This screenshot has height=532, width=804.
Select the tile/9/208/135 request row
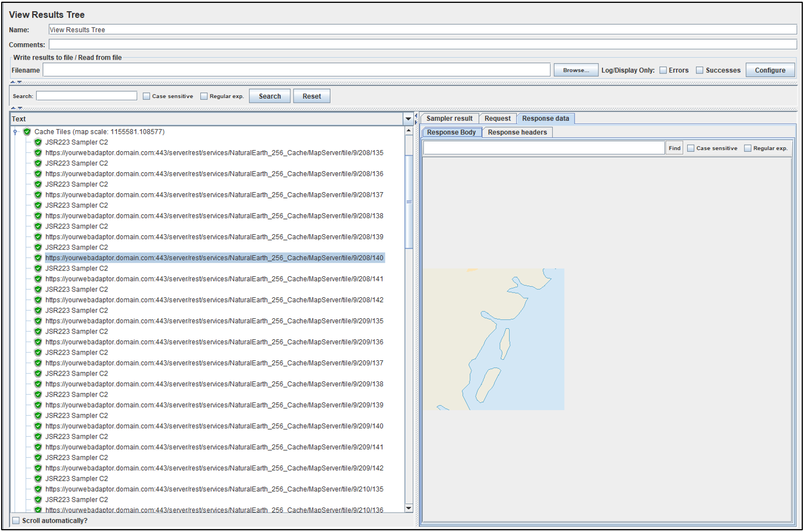pyautogui.click(x=214, y=153)
